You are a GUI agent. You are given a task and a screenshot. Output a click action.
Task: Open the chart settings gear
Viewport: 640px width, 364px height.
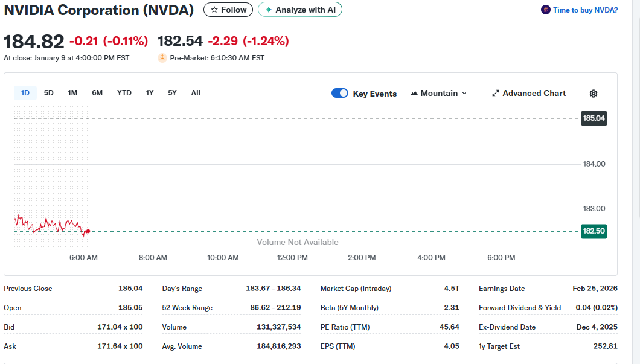click(593, 94)
